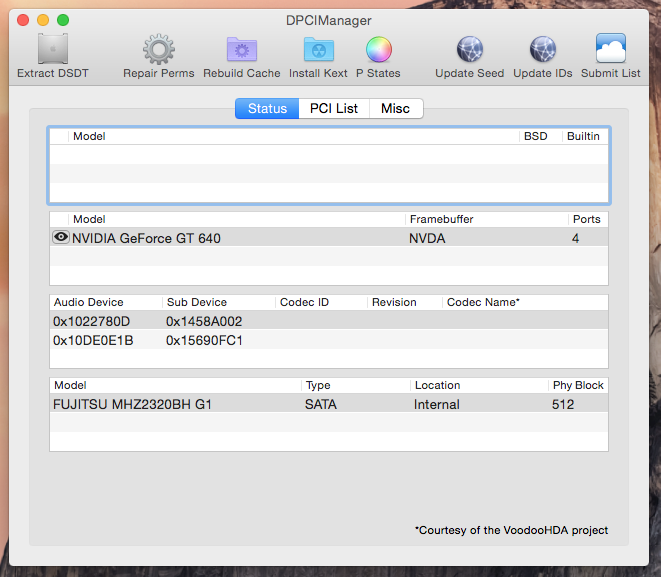661x577 pixels.
Task: Open P States color wheel icon
Action: (x=379, y=49)
